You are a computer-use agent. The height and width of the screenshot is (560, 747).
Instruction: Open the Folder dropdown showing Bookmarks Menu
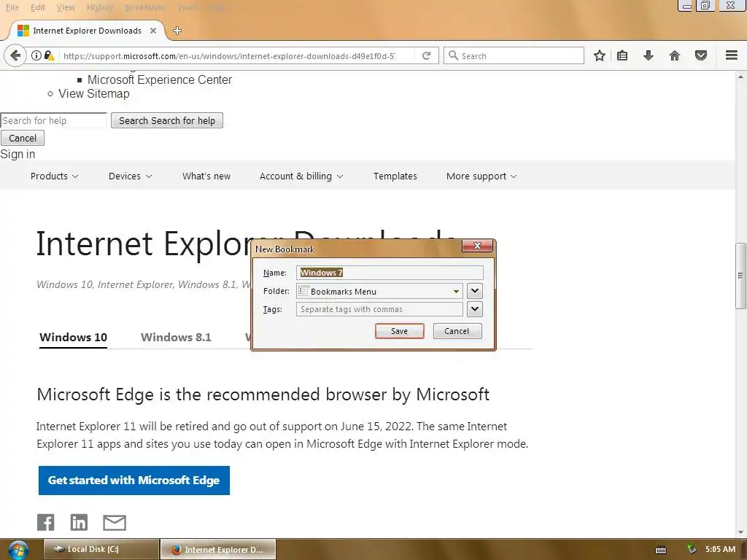(379, 292)
